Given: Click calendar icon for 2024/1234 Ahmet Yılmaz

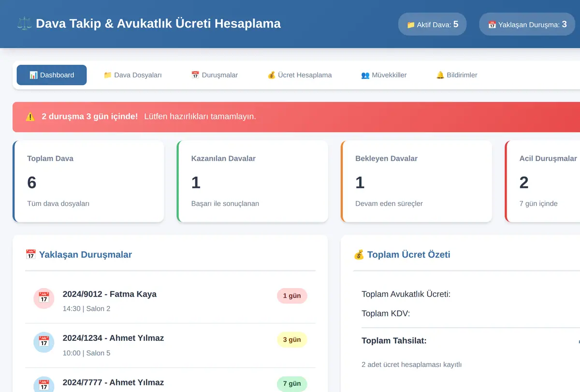Looking at the screenshot, I should point(44,342).
